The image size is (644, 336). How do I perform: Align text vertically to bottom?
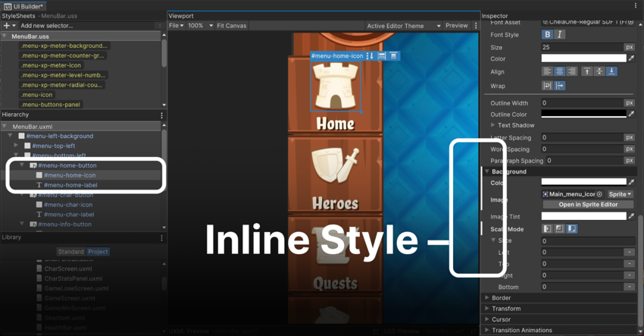pos(611,71)
